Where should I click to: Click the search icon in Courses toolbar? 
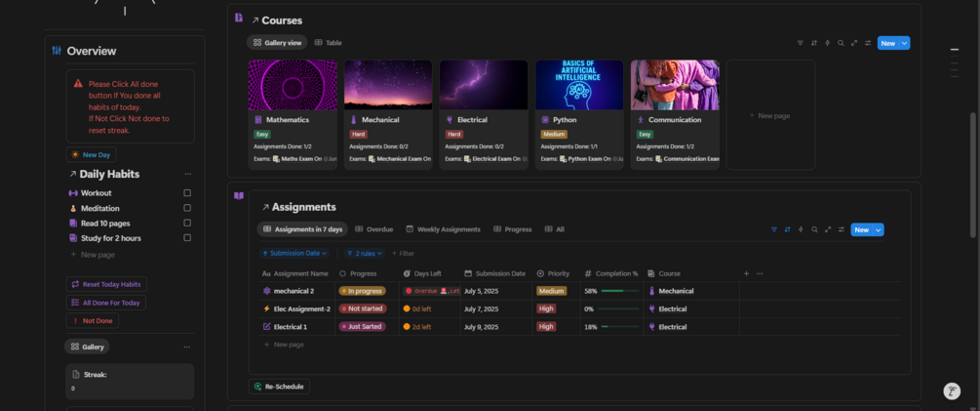[x=841, y=43]
